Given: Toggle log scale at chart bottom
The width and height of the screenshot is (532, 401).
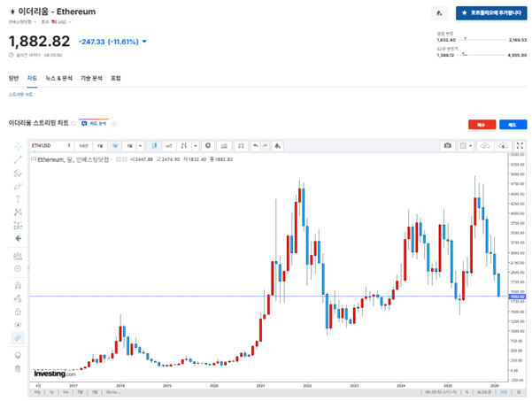Looking at the screenshot, I should click(484, 392).
